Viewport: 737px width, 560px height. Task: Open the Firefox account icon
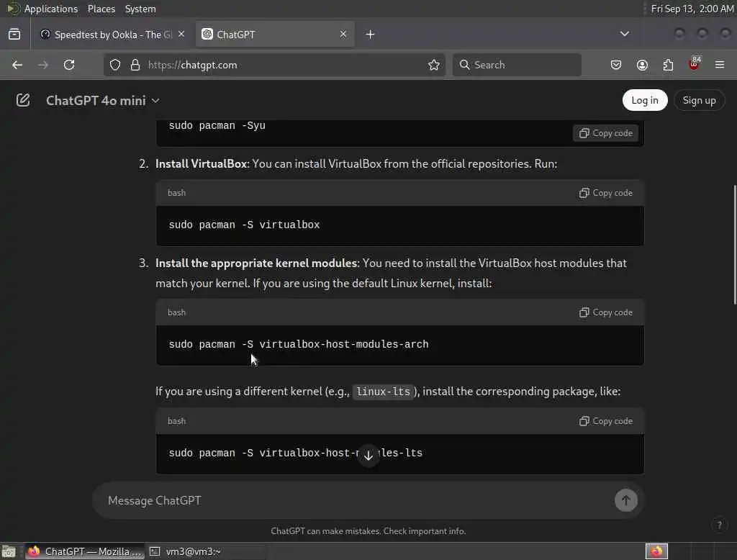(642, 65)
